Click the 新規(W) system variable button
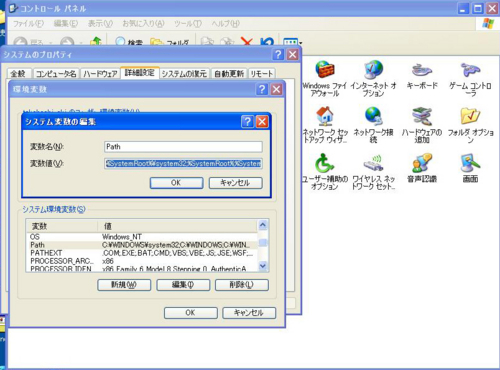 click(x=124, y=285)
